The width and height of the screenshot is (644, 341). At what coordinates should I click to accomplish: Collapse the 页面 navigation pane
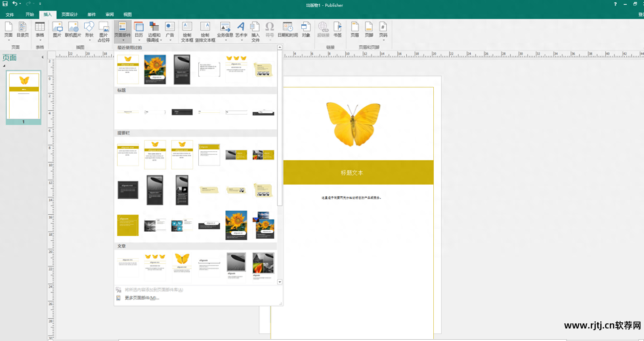click(42, 57)
